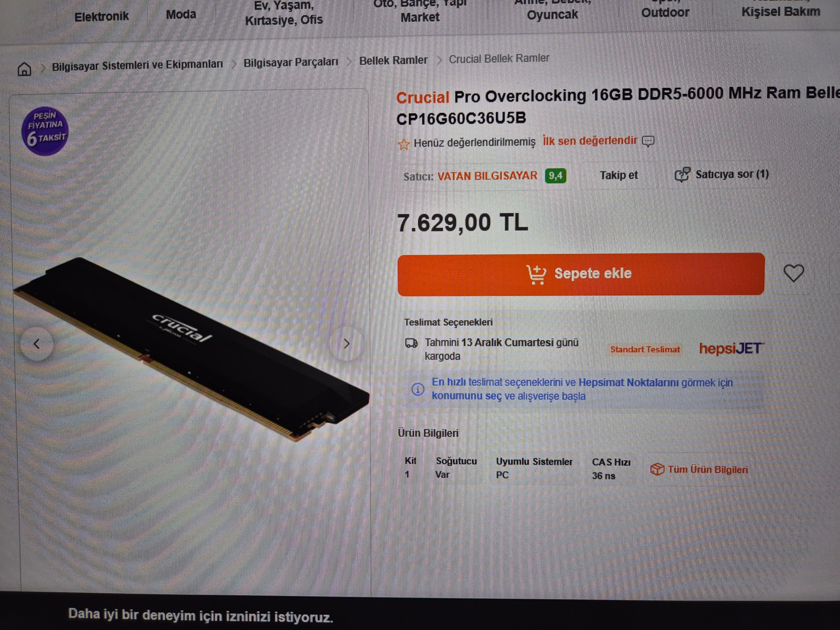The width and height of the screenshot is (840, 630).
Task: Click the delivery truck icon
Action: point(411,343)
